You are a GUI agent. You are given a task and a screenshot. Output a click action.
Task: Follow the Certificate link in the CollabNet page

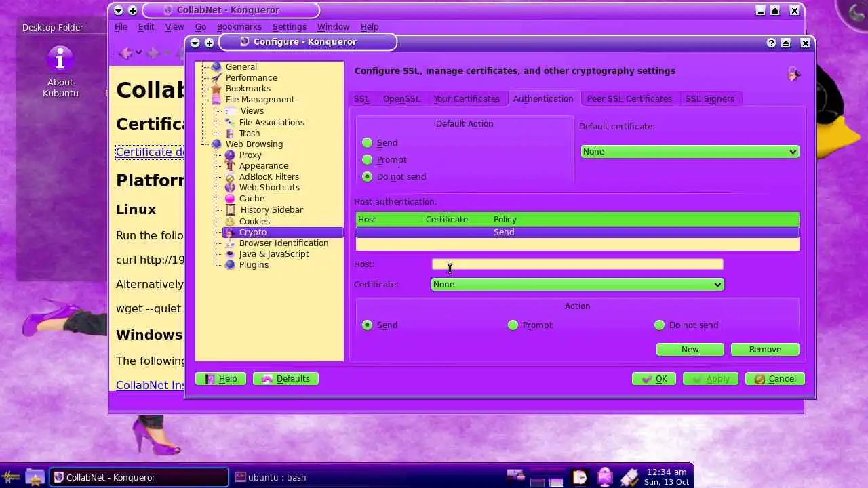[x=150, y=152]
